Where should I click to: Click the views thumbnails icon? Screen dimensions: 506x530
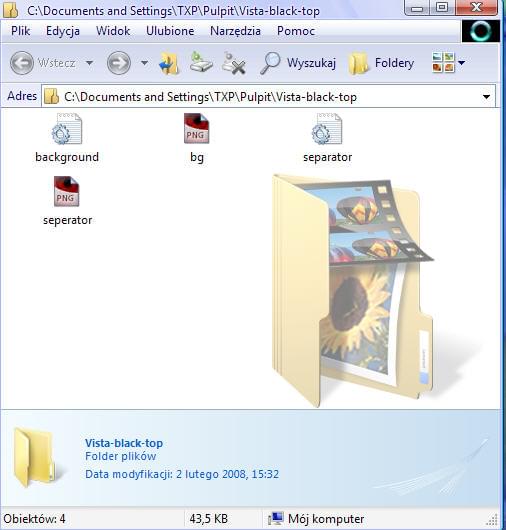click(443, 63)
